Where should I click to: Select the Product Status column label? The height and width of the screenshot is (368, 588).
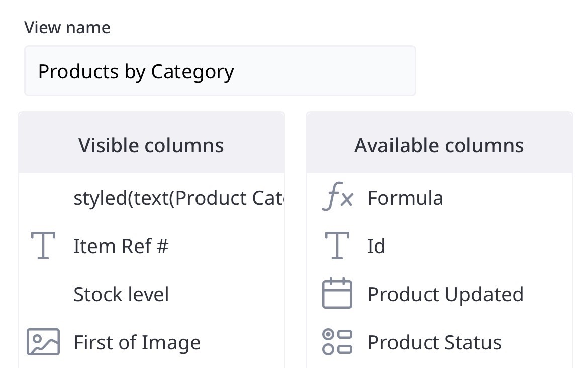[x=434, y=343]
